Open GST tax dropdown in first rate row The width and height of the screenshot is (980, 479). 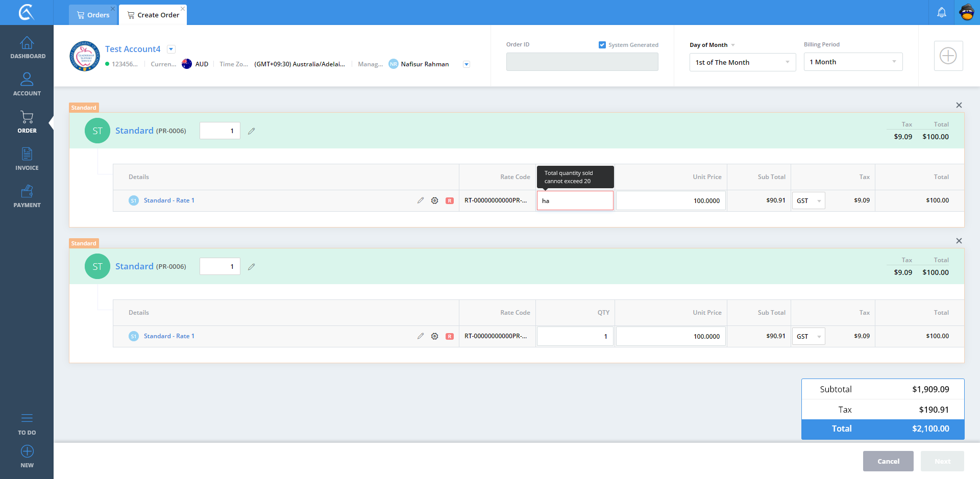coord(808,201)
